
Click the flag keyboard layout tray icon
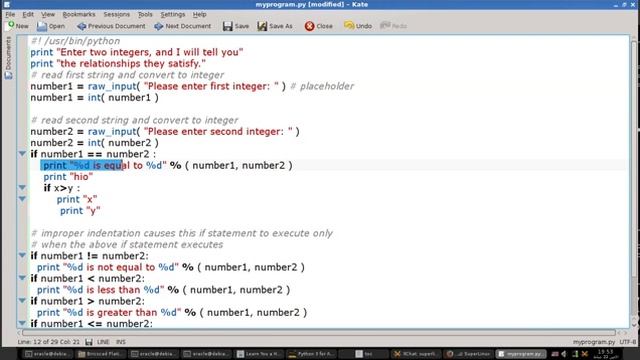tap(555, 354)
